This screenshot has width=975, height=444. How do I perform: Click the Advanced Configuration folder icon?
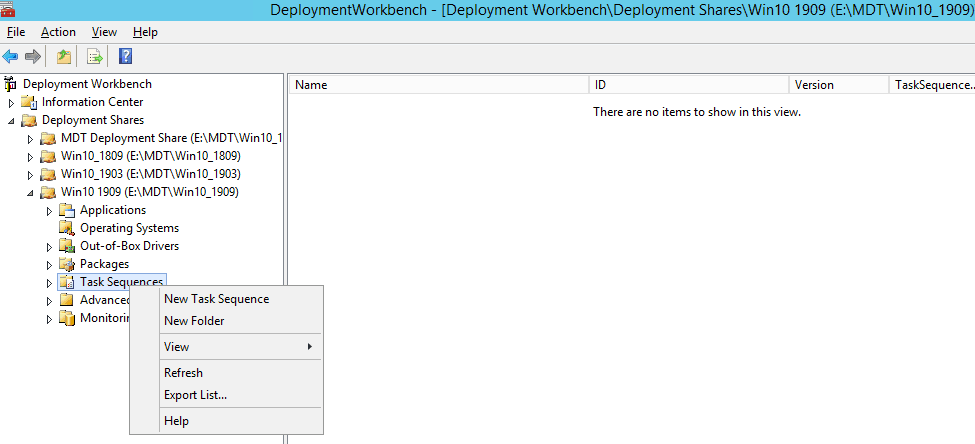click(x=67, y=300)
